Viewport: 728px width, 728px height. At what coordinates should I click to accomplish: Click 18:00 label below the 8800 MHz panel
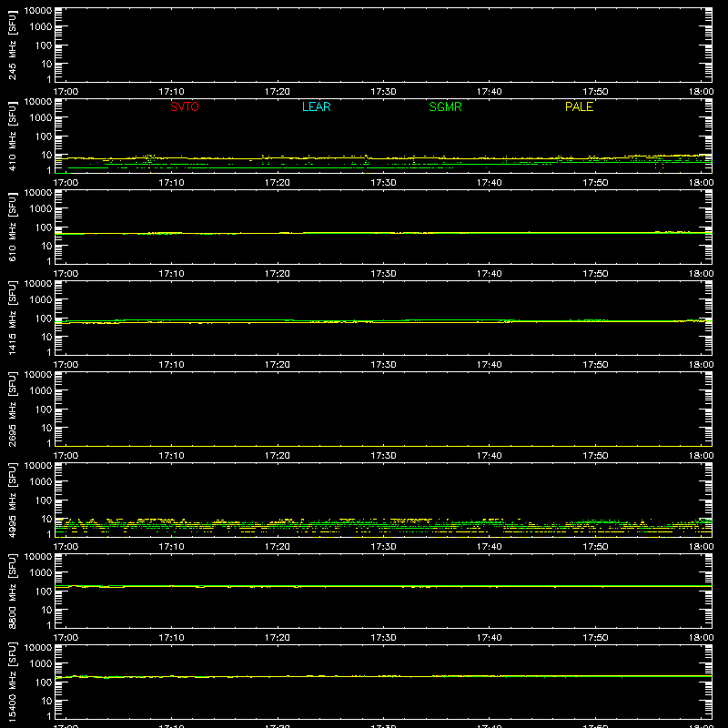click(x=701, y=638)
